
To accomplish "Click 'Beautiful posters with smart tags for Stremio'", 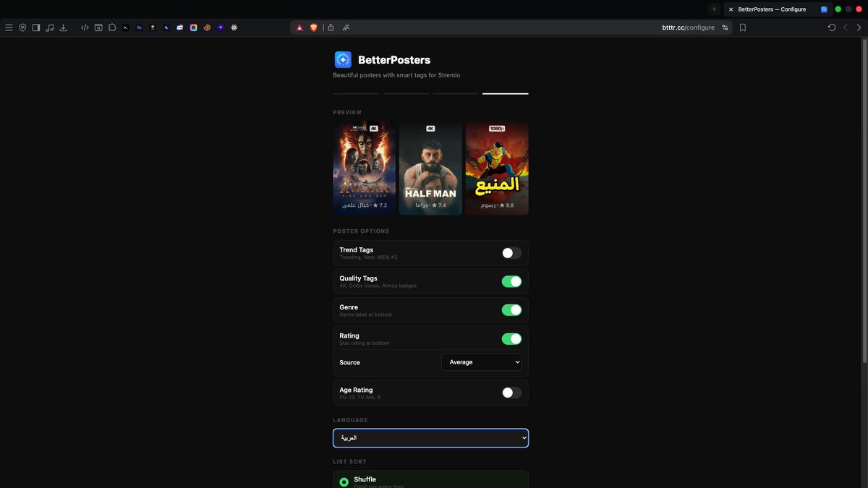I will 396,75.
